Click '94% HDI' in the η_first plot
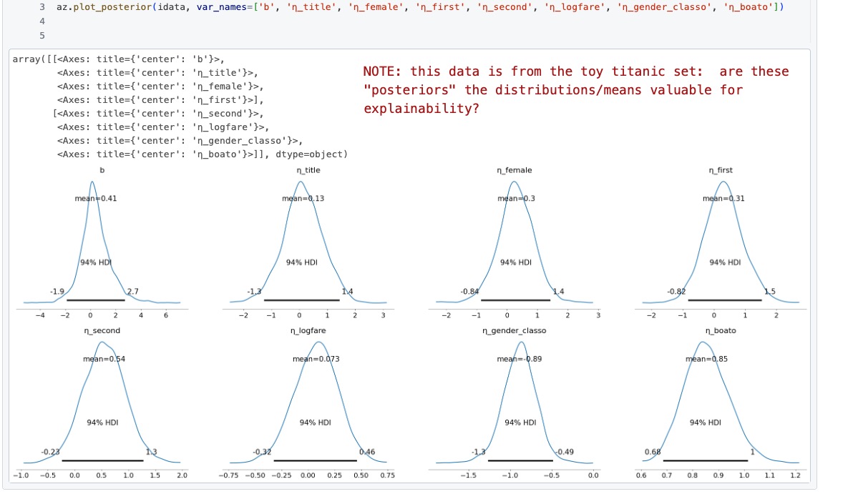The image size is (858, 504). pyautogui.click(x=725, y=262)
